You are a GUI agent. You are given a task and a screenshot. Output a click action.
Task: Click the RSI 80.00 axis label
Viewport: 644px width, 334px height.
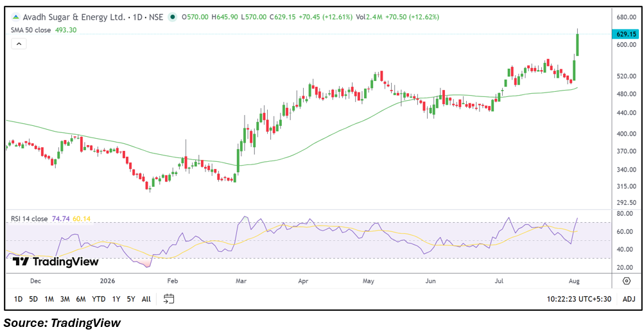click(625, 214)
